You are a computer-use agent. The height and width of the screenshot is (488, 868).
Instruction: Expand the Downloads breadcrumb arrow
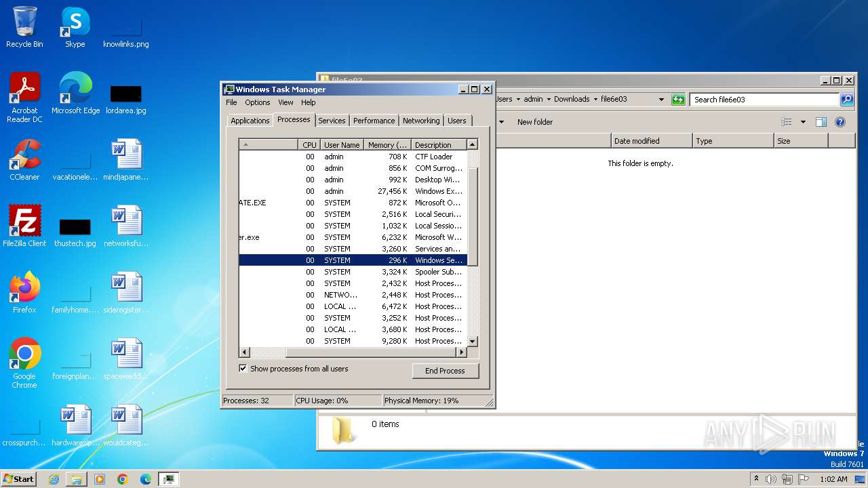595,99
